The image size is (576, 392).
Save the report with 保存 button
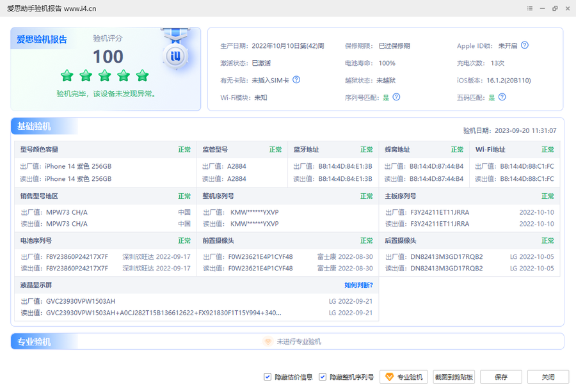(501, 377)
